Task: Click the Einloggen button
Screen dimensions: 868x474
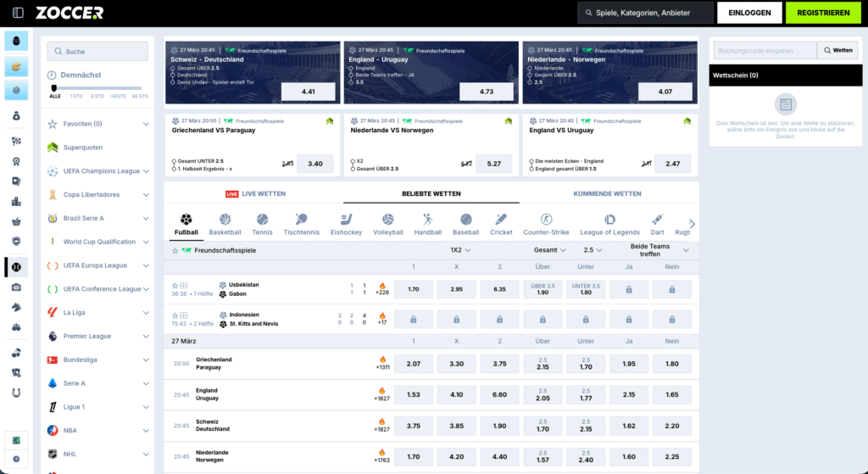Action: tap(749, 13)
